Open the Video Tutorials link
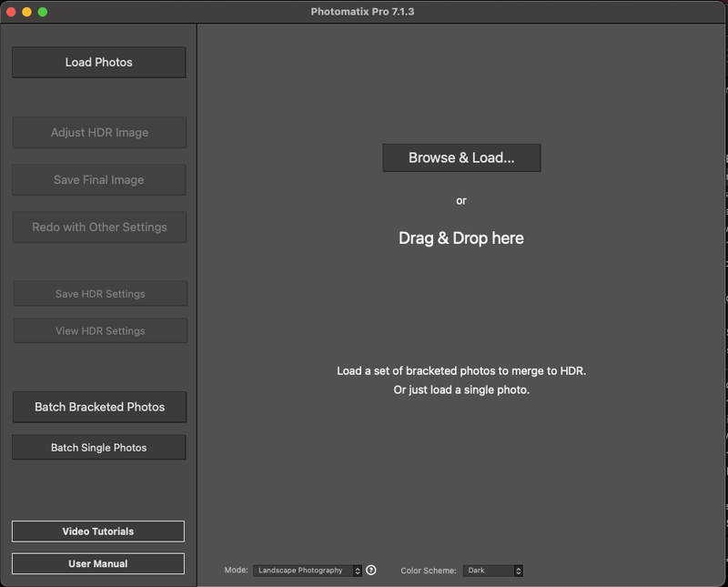 point(98,531)
